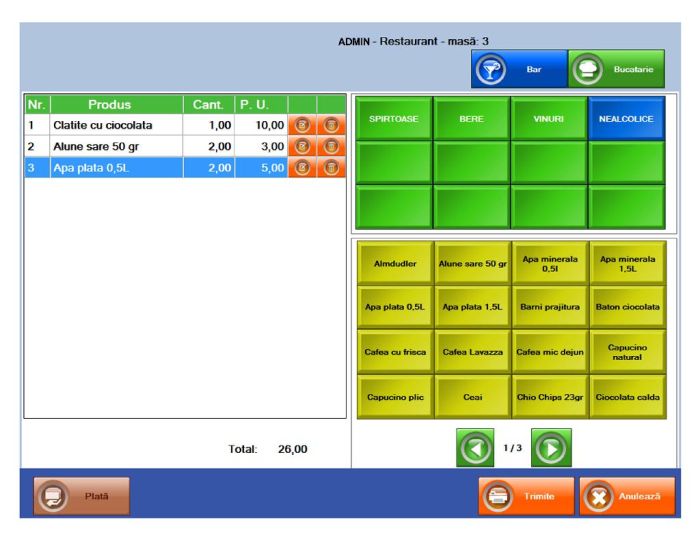
Task: Send the order with Trimite
Action: [526, 496]
